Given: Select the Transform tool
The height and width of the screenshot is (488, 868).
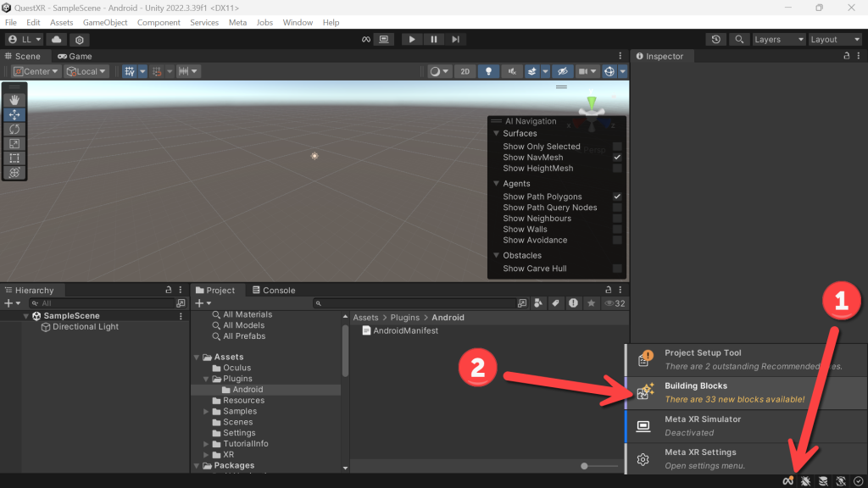Looking at the screenshot, I should [14, 173].
